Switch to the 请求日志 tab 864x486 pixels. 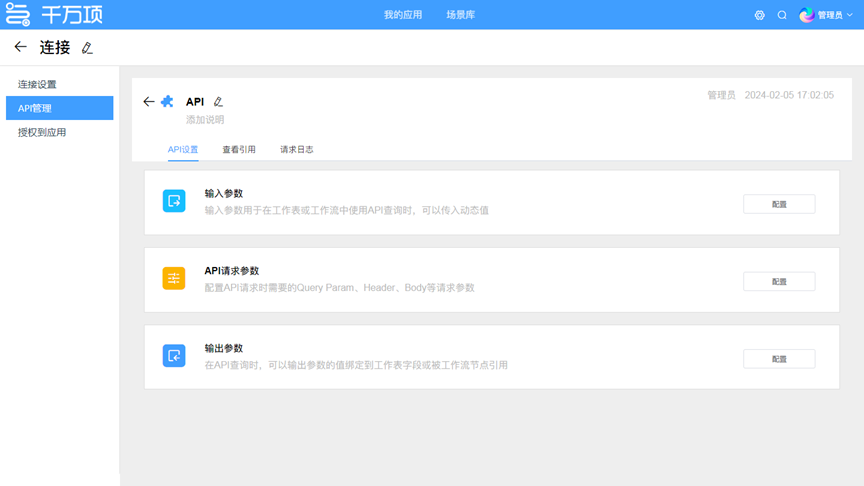click(x=297, y=149)
